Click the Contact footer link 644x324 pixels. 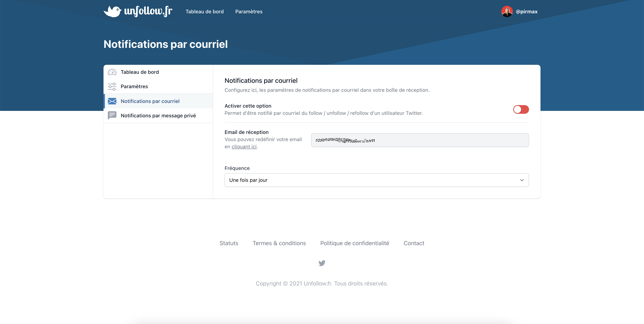[x=414, y=243]
